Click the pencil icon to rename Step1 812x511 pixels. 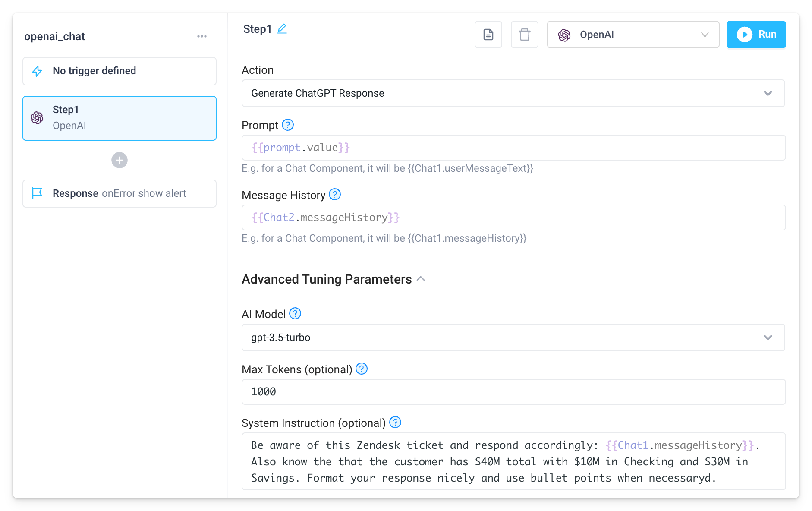283,28
